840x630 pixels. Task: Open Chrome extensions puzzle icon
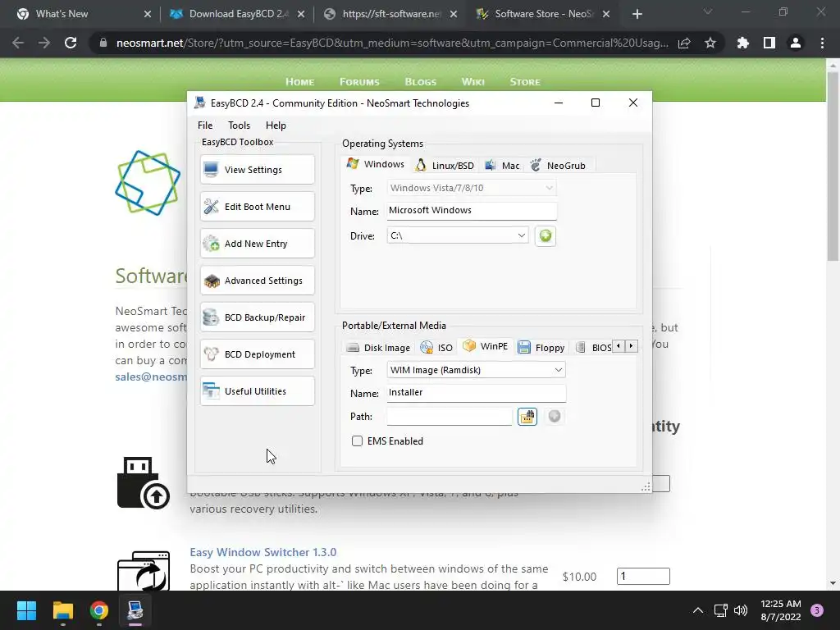pyautogui.click(x=743, y=43)
